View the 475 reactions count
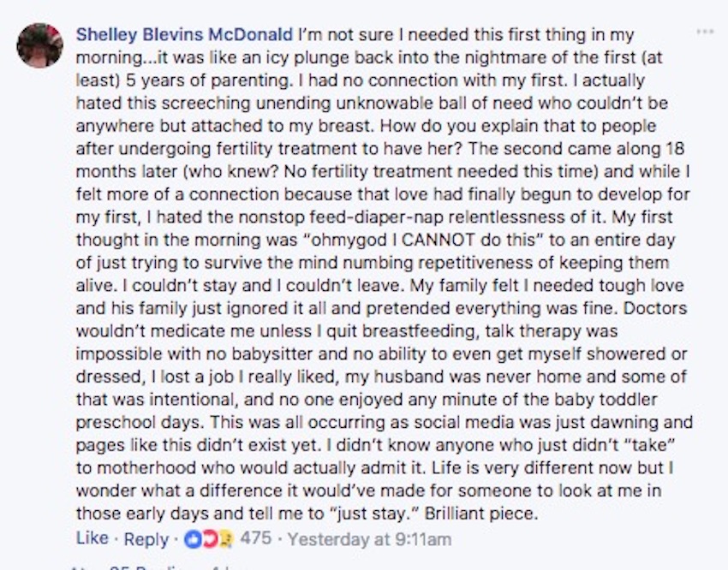 click(256, 538)
